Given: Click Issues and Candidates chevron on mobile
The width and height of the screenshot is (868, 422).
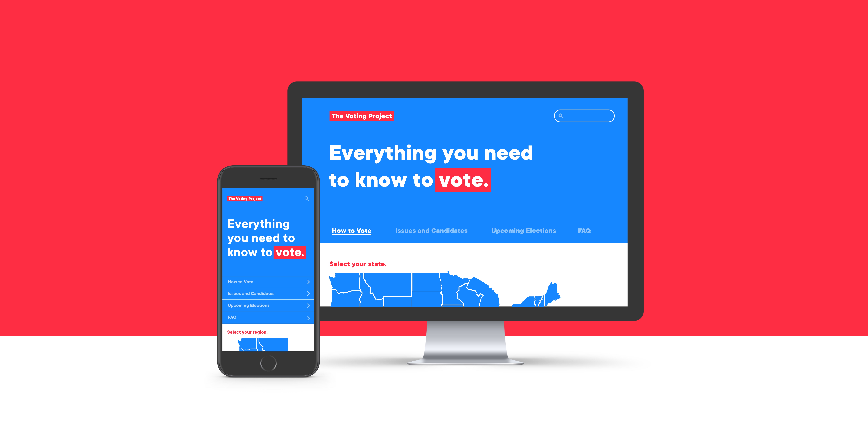Looking at the screenshot, I should tap(308, 294).
